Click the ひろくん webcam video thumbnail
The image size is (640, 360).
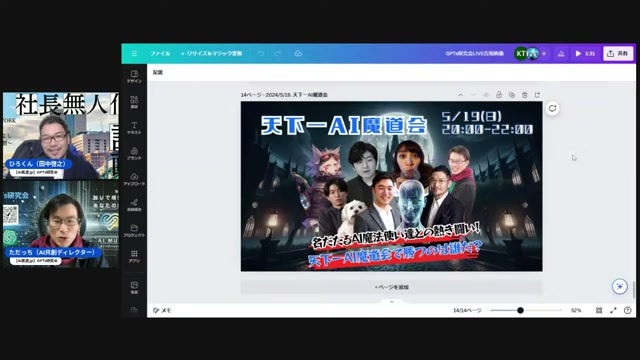coord(61,136)
